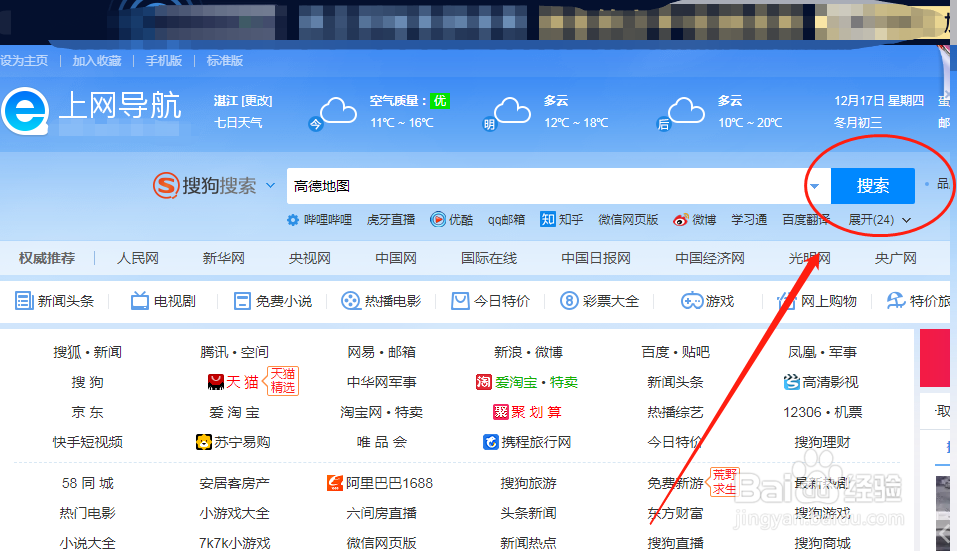Open 中国网 in recommended sites
The width and height of the screenshot is (957, 551).
point(395,258)
